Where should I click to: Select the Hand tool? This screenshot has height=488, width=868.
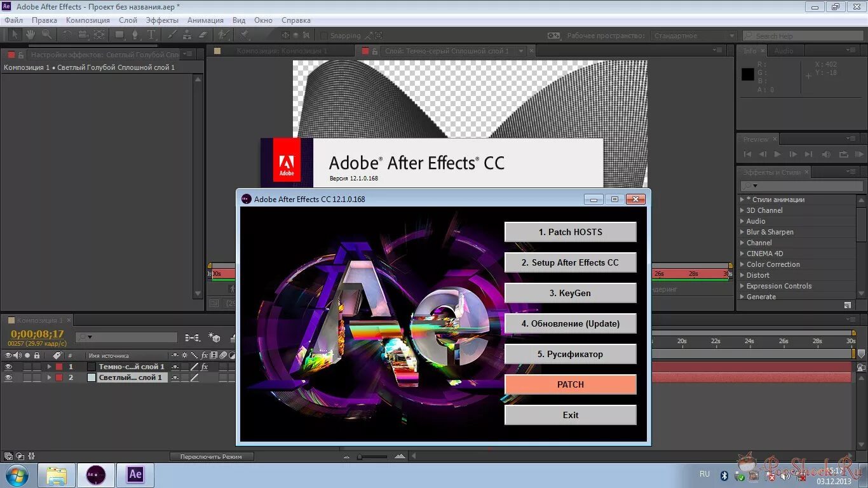[31, 35]
